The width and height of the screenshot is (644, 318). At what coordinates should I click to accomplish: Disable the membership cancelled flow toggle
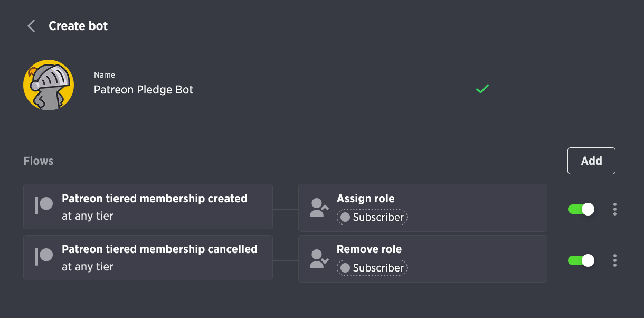(581, 260)
